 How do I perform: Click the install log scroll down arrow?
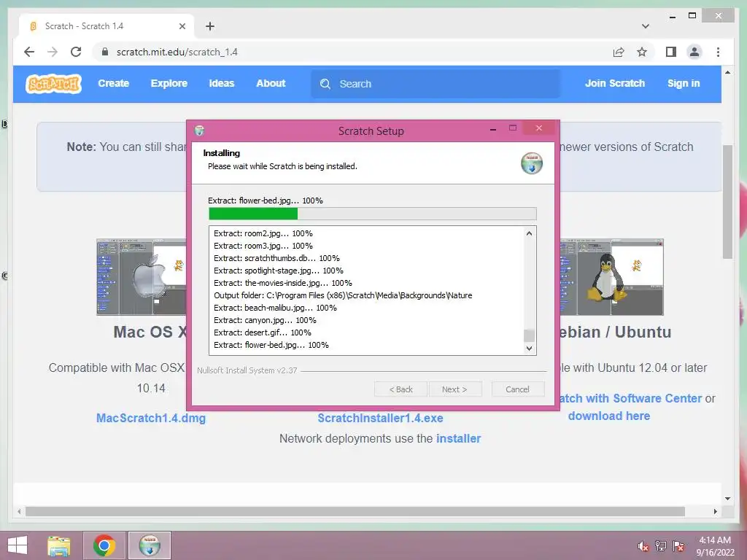(529, 348)
